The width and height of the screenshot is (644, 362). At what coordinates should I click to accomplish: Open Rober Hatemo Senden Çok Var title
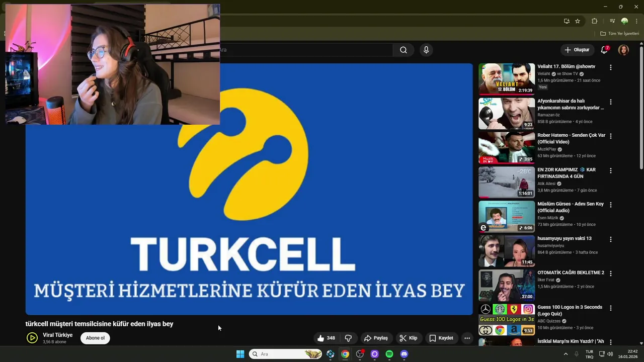(x=571, y=139)
